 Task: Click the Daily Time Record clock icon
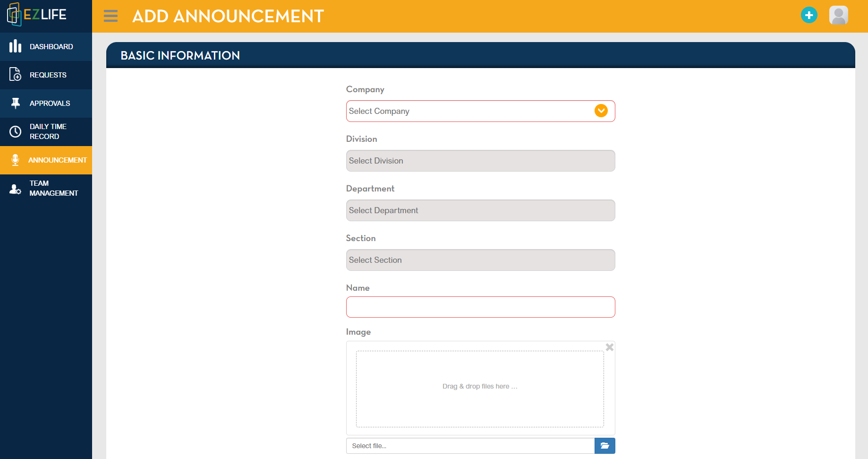pyautogui.click(x=16, y=131)
